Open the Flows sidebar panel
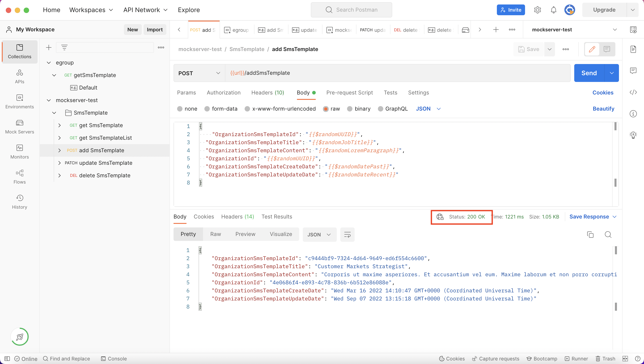This screenshot has width=644, height=364. pos(19,177)
